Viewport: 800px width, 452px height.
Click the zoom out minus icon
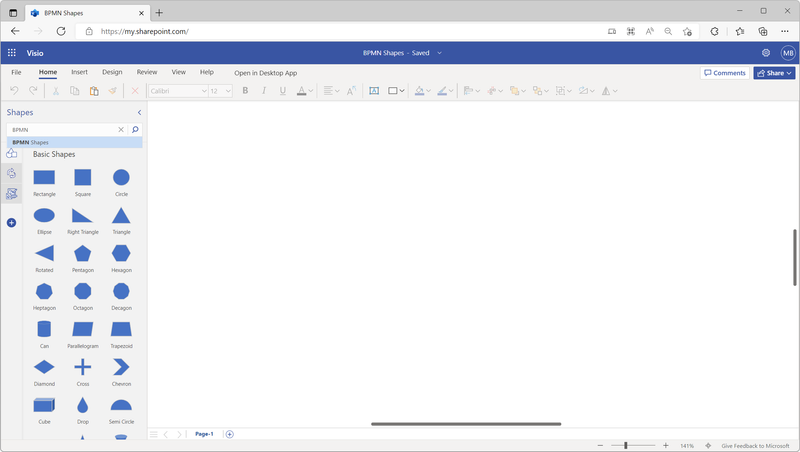(601, 445)
